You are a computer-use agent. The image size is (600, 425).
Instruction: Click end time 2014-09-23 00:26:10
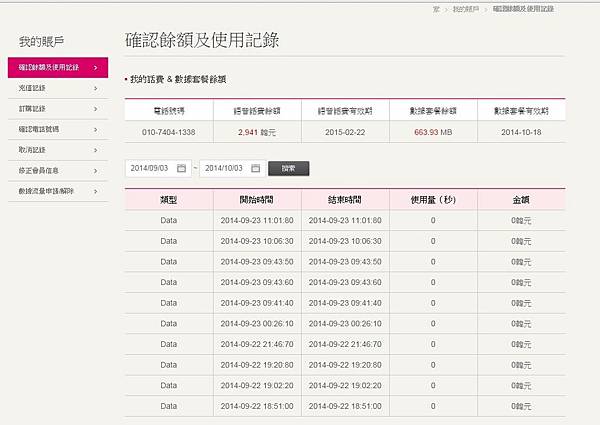coord(345,324)
